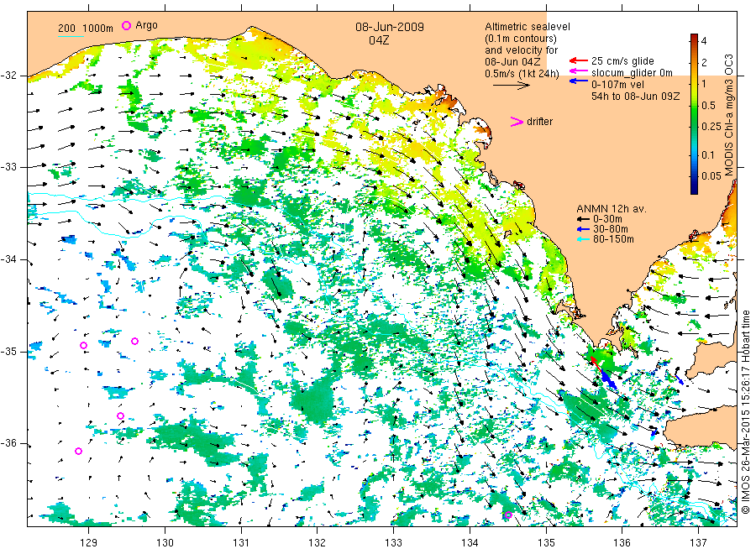
Task: Click the magenta drifter chevron symbol
Action: tap(517, 122)
